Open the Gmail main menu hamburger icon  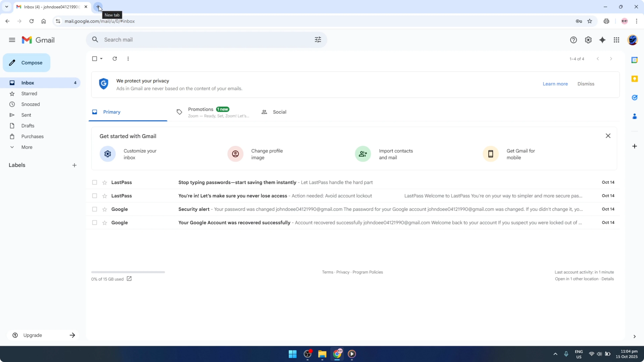pos(12,40)
